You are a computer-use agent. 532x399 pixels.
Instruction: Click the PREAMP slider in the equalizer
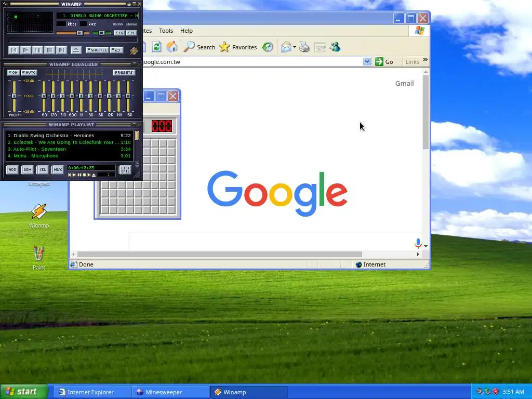tap(14, 96)
